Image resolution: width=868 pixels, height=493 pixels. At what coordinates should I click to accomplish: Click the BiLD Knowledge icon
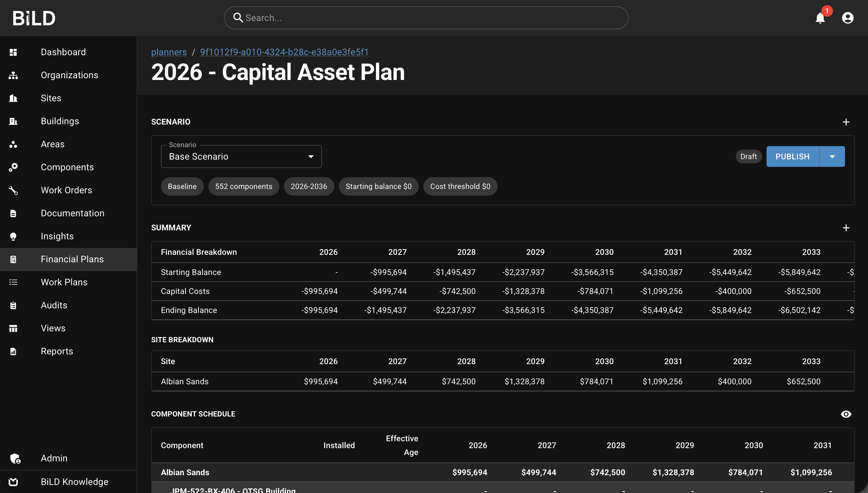tap(13, 482)
